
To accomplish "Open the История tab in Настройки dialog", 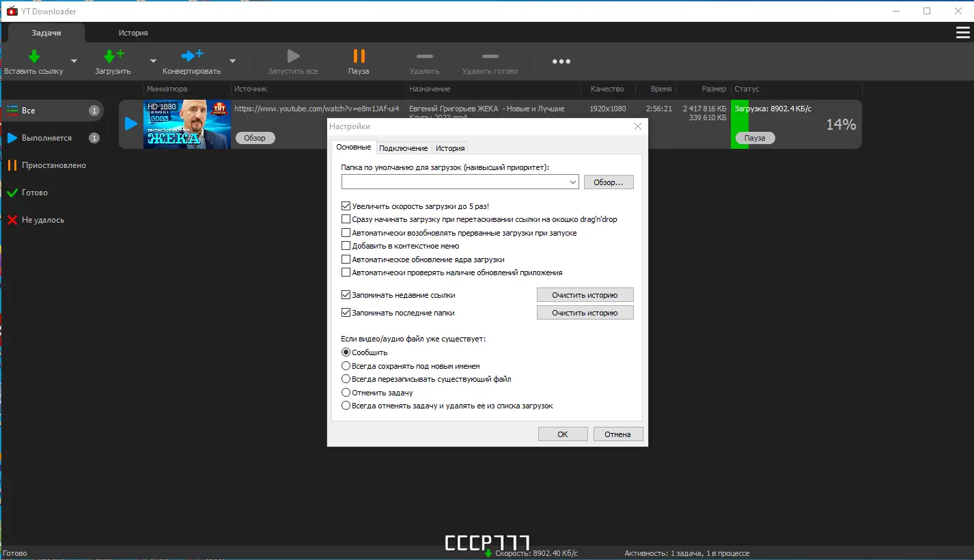I will 450,148.
